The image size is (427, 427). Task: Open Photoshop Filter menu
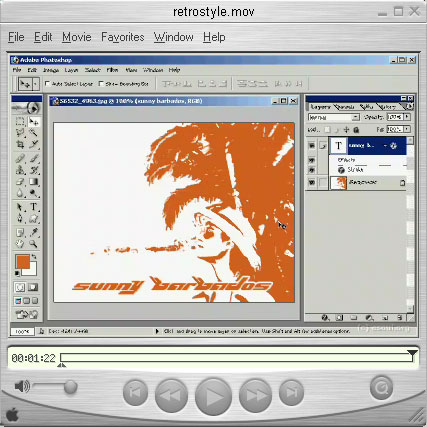point(112,70)
